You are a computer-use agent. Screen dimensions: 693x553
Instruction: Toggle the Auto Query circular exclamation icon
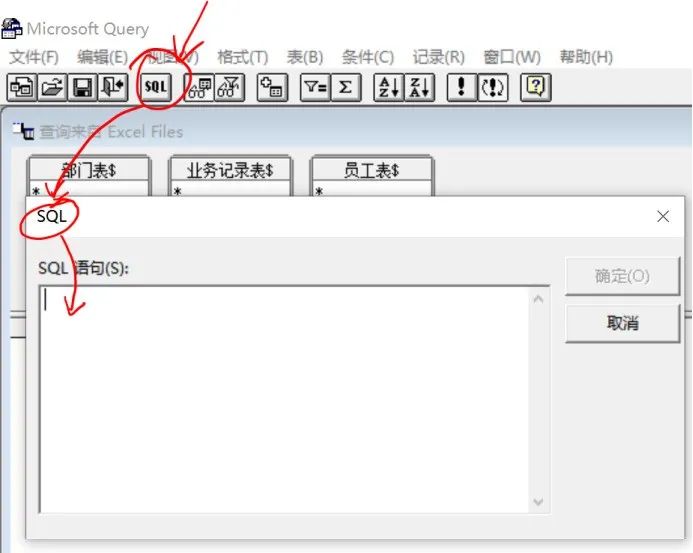pos(493,87)
